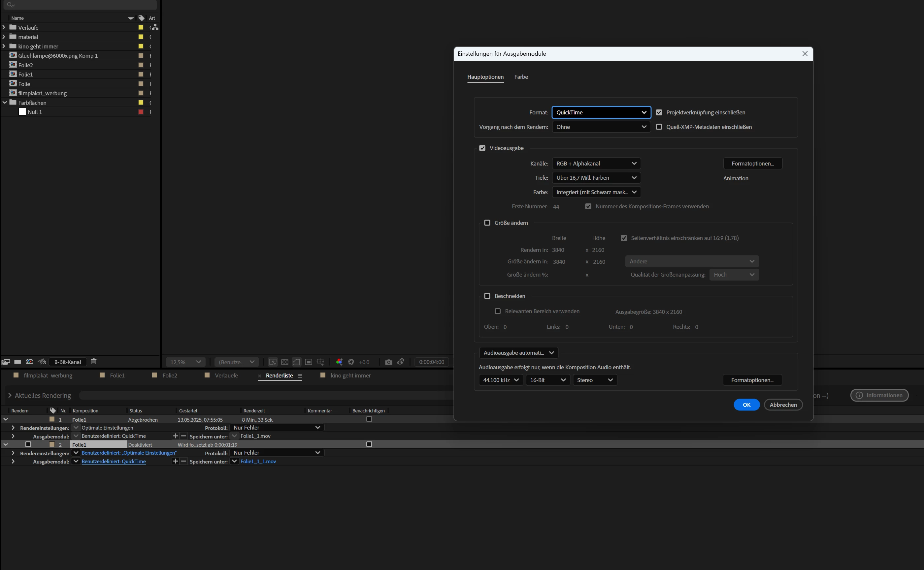The image size is (924, 570).
Task: Click the OK button
Action: point(746,405)
